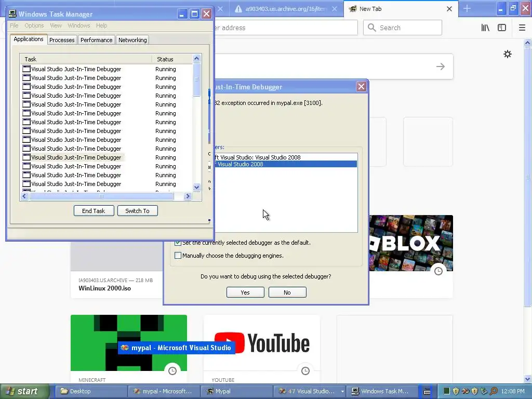Image resolution: width=532 pixels, height=399 pixels.
Task: Open the Task Manager View menu
Action: click(x=56, y=25)
